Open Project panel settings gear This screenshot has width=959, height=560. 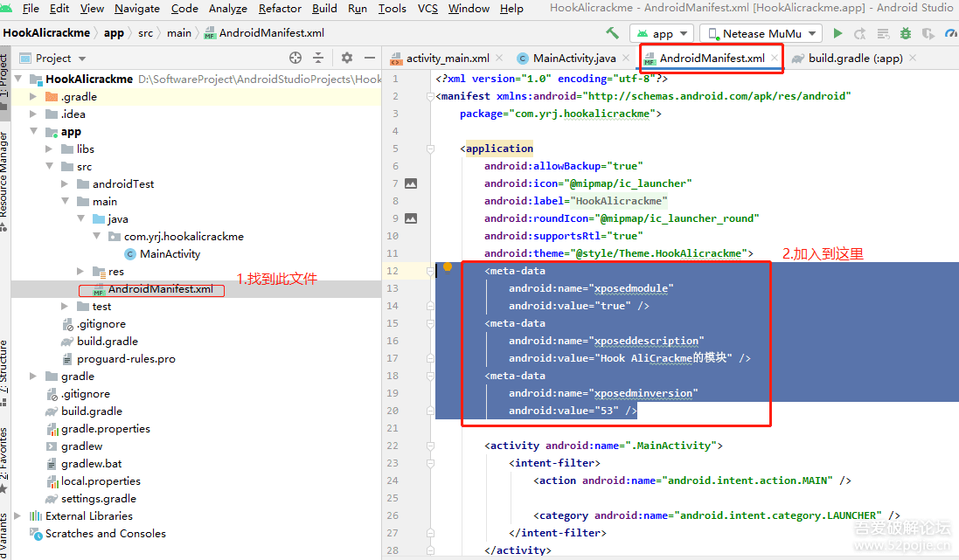[x=347, y=58]
